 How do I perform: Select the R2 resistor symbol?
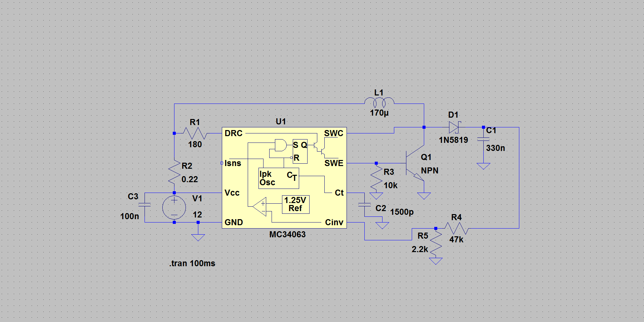tap(174, 172)
